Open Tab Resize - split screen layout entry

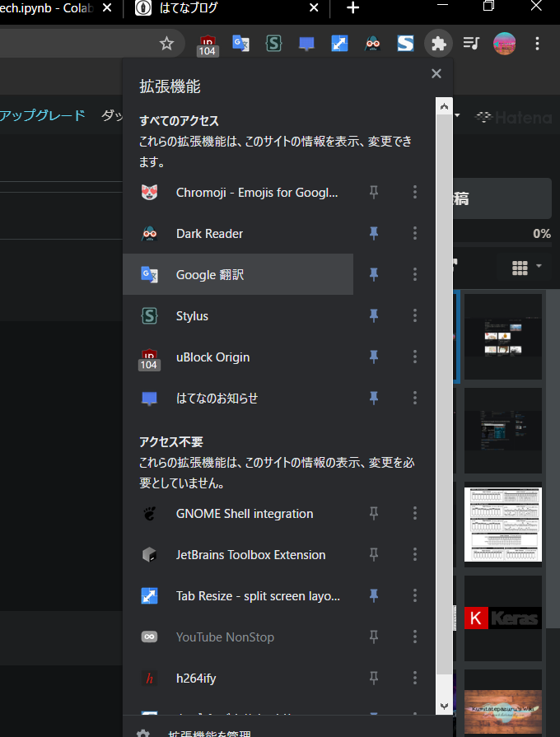pyautogui.click(x=238, y=596)
